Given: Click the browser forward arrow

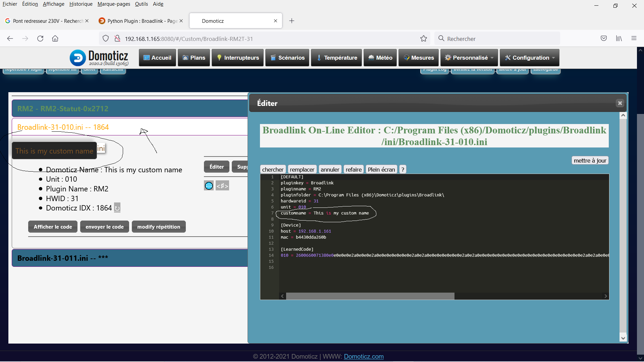Looking at the screenshot, I should click(25, 39).
